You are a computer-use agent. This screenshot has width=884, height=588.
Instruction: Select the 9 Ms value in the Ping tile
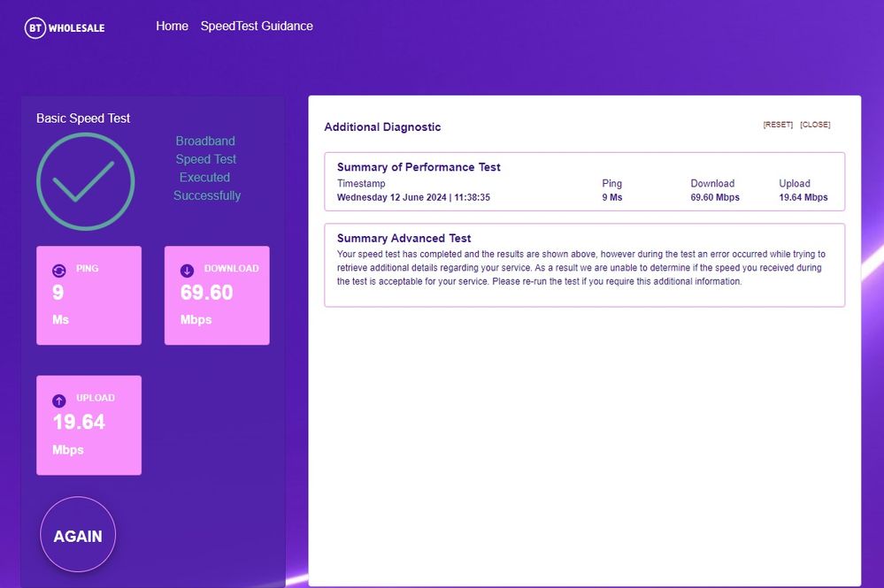58,293
